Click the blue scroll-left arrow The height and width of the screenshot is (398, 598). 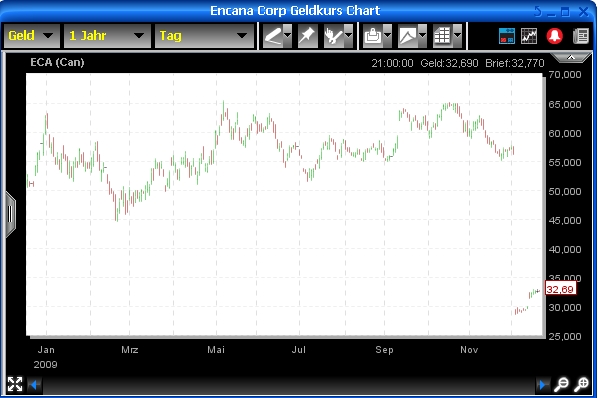click(34, 385)
